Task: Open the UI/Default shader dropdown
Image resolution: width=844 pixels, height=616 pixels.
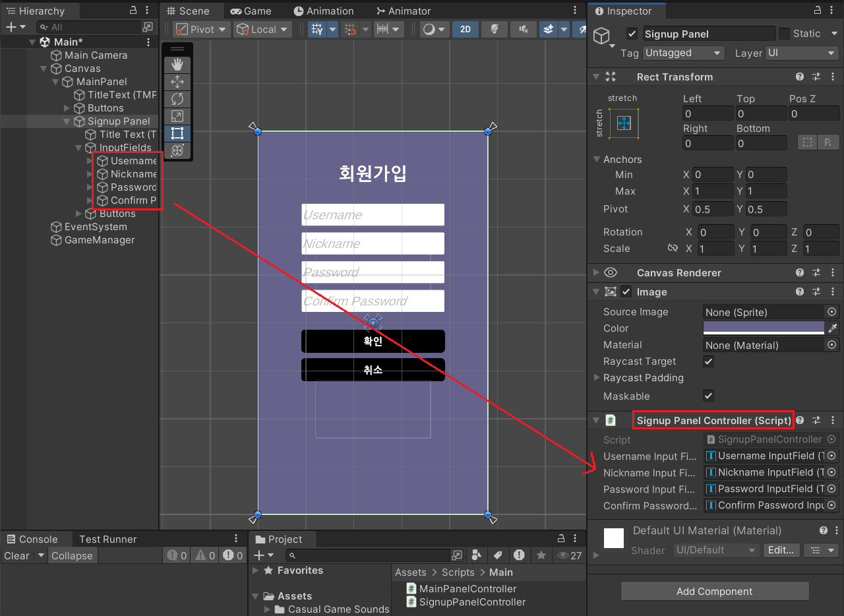Action: click(716, 549)
